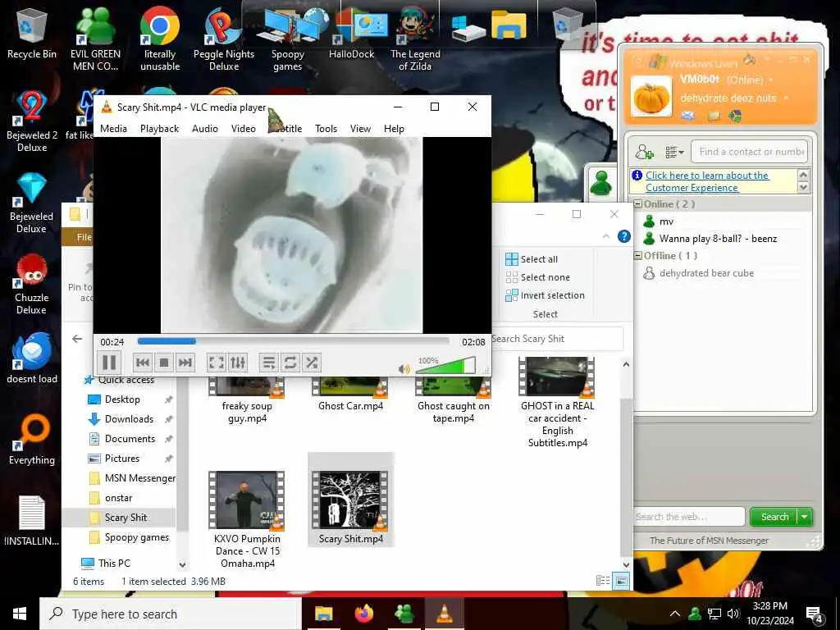This screenshot has height=630, width=840.
Task: Open Pictures in navigation pane
Action: [x=121, y=459]
